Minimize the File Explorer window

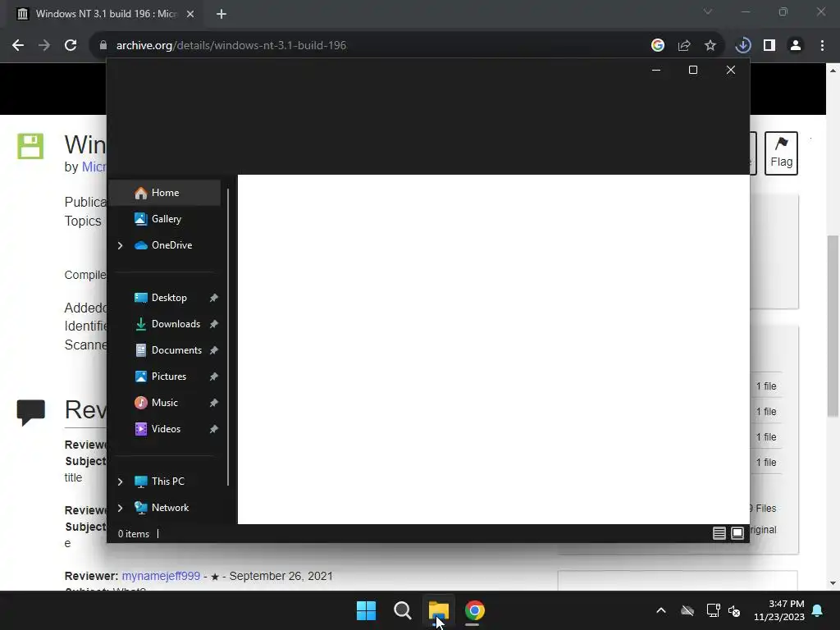tap(655, 71)
